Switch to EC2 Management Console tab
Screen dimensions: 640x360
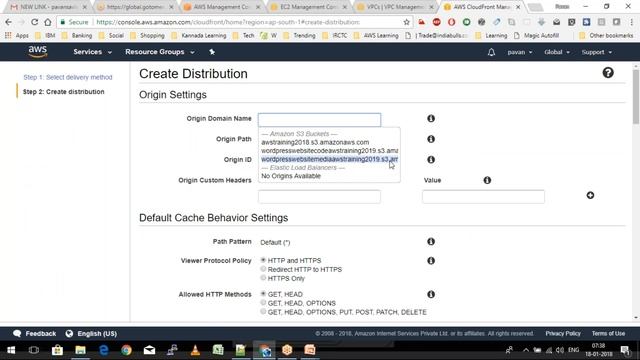pos(309,7)
